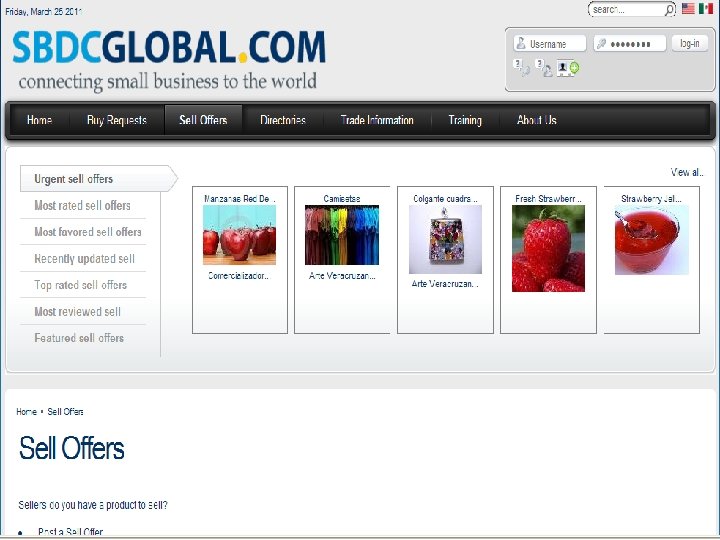Image resolution: width=720 pixels, height=540 pixels.
Task: Select the Recently updated sell tab
Action: coord(83,259)
